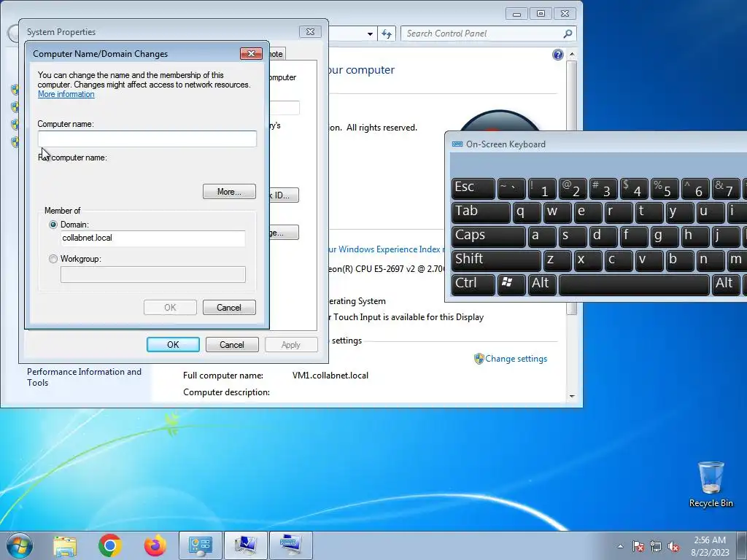Viewport: 747px width, 560px height.
Task: Open Firefox from the taskbar
Action: [155, 545]
